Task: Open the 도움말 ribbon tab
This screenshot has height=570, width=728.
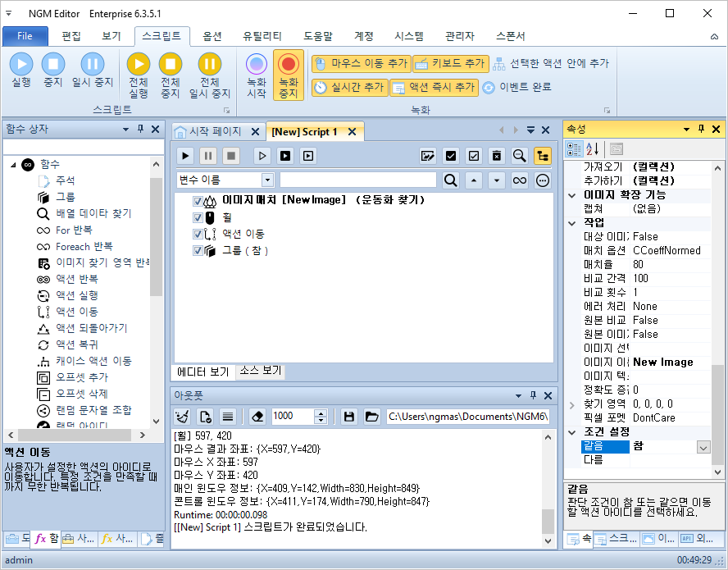Action: (318, 36)
